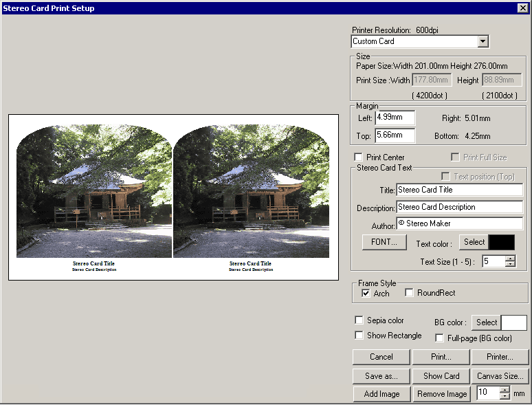532x405 pixels.
Task: Increase the mm value with up arrow
Action: (x=505, y=390)
